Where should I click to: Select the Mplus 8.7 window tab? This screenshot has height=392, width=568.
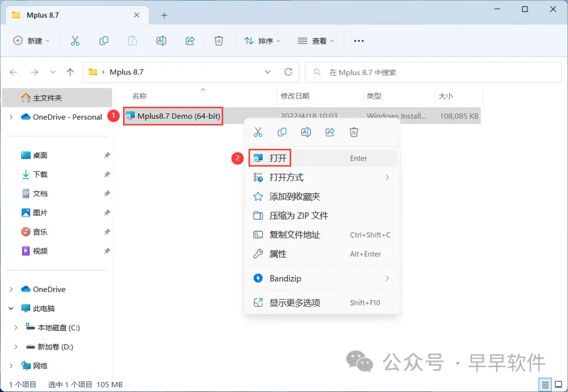click(x=76, y=15)
